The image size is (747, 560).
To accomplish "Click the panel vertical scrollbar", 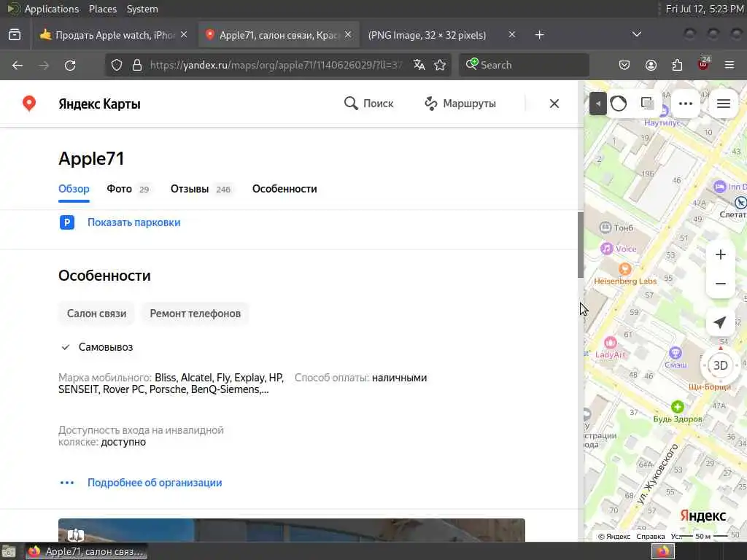I will point(581,245).
